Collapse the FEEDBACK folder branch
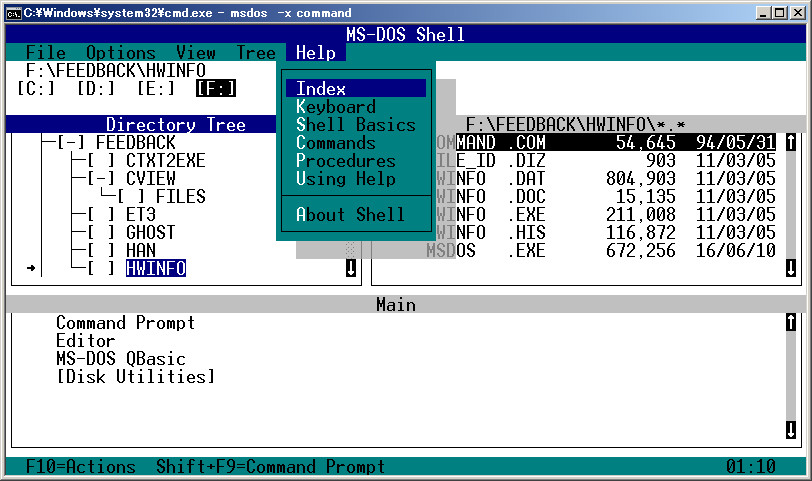The image size is (812, 481). coord(70,142)
